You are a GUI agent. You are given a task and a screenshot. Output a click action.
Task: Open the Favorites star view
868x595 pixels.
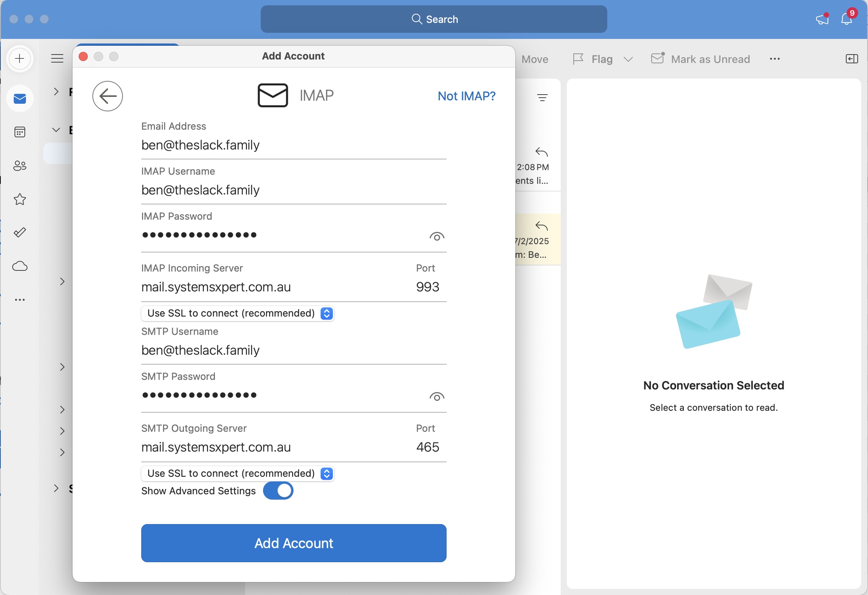point(20,199)
